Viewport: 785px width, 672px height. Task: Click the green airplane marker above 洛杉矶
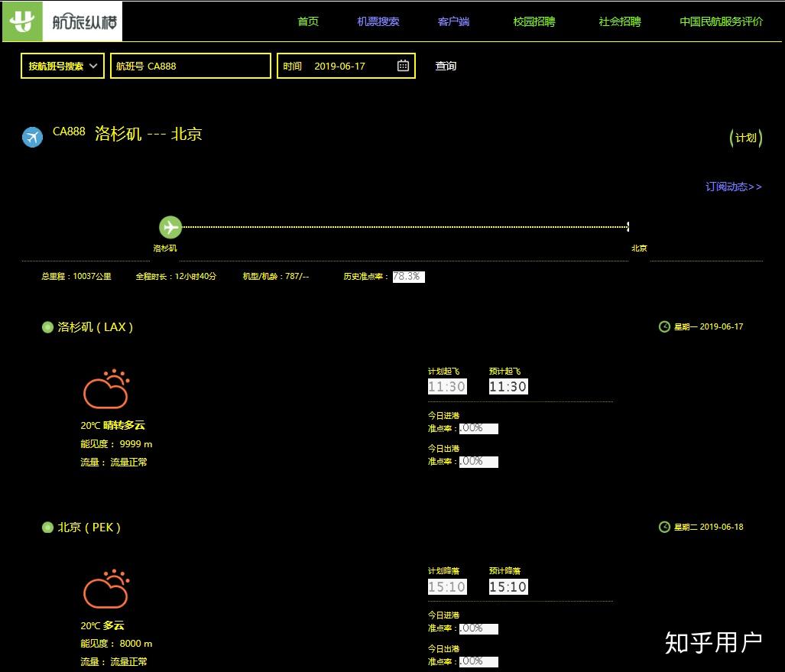170,227
